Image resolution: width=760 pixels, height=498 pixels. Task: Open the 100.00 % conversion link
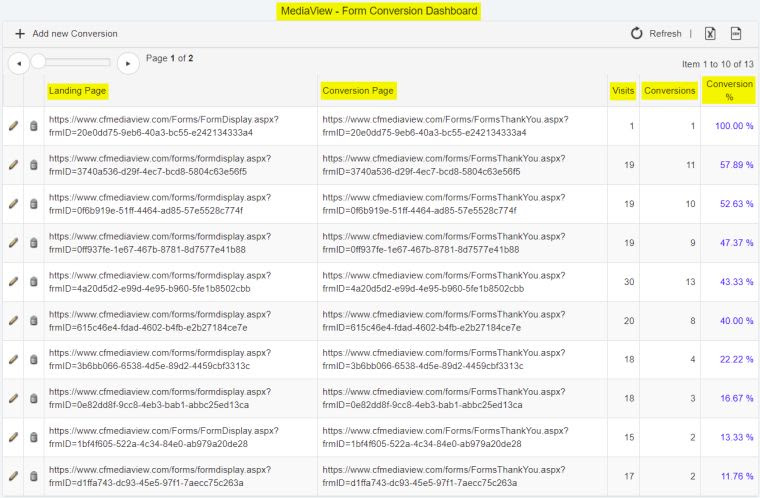click(734, 126)
